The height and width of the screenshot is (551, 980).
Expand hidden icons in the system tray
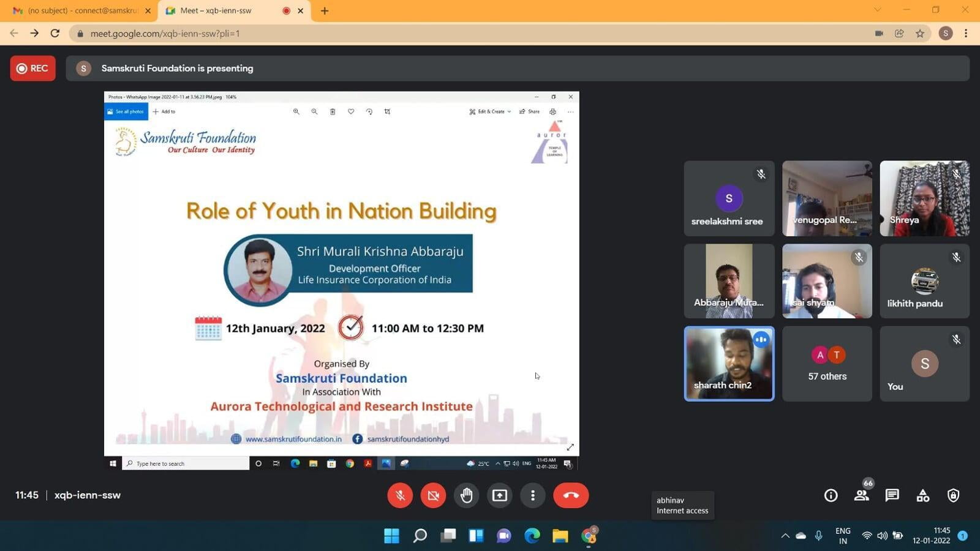click(785, 536)
